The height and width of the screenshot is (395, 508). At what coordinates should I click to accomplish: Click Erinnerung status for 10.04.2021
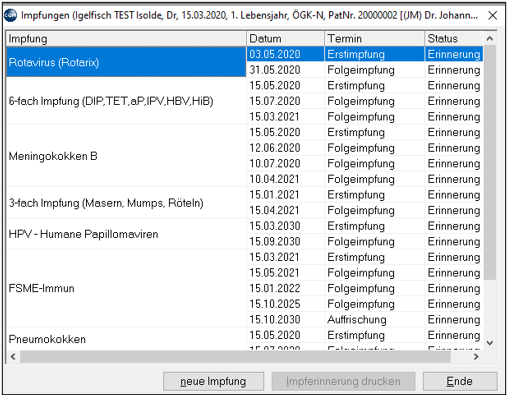pyautogui.click(x=454, y=179)
